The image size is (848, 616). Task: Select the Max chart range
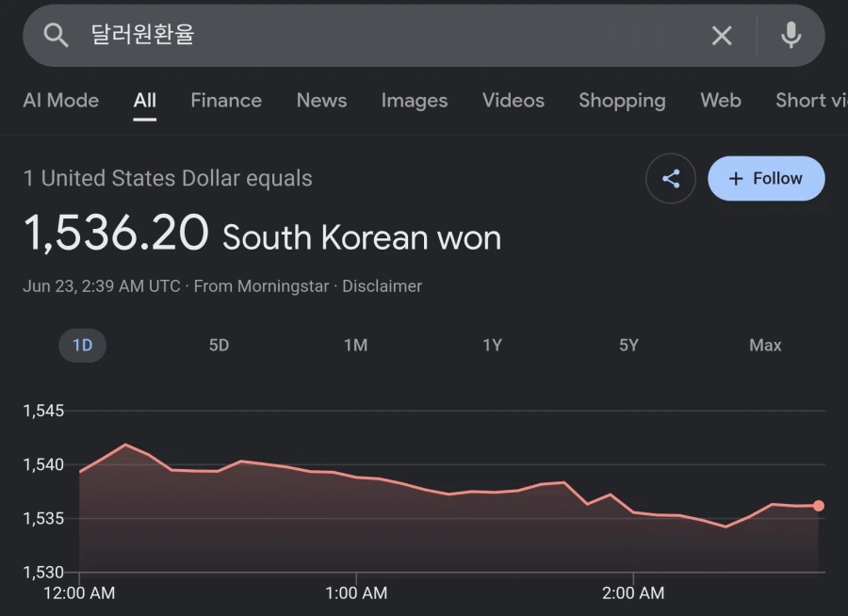click(x=765, y=345)
